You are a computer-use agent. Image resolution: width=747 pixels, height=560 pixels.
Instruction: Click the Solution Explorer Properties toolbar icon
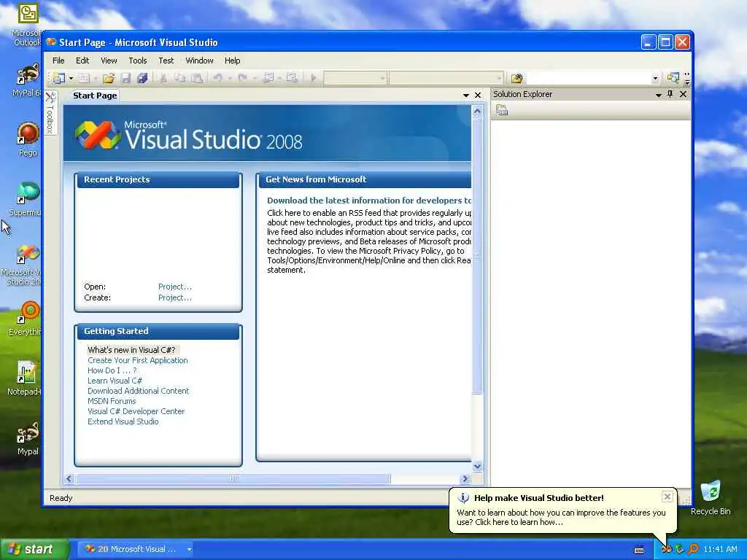click(x=502, y=111)
